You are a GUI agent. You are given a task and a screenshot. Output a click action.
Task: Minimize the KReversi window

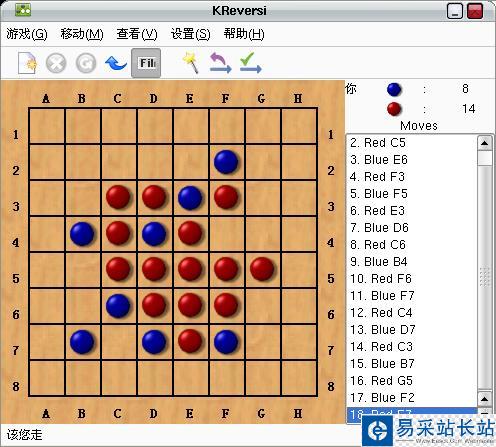(455, 11)
